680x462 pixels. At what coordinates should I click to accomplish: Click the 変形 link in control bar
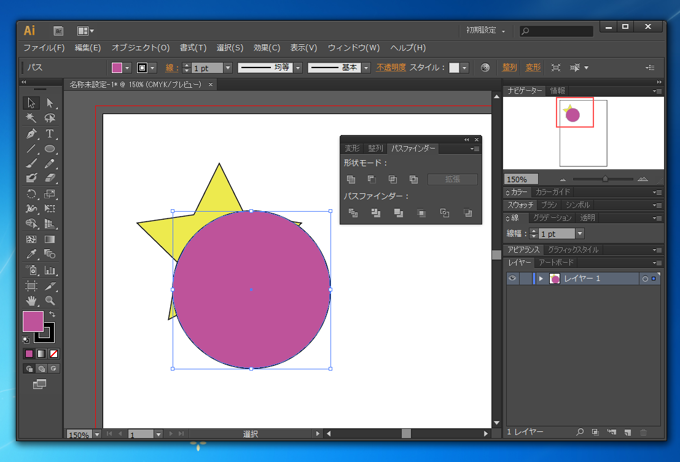click(x=533, y=68)
